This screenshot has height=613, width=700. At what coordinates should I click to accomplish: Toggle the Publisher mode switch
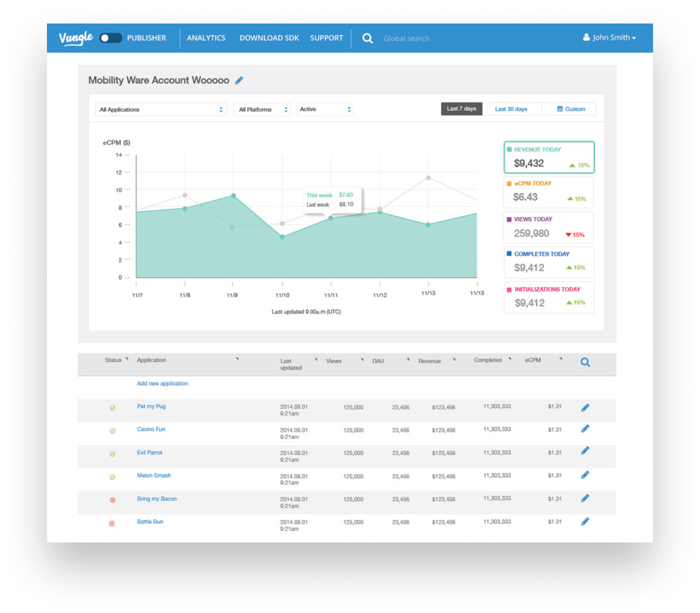[111, 38]
